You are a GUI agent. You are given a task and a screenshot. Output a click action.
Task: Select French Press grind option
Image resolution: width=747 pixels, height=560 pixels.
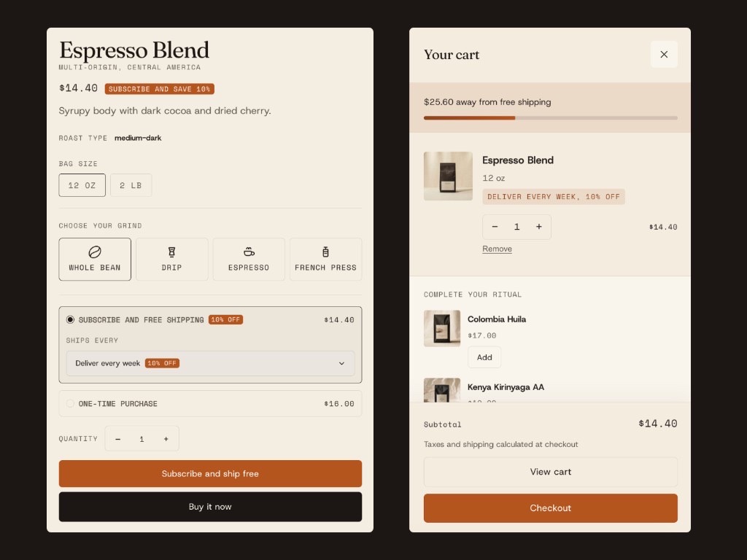pyautogui.click(x=326, y=259)
